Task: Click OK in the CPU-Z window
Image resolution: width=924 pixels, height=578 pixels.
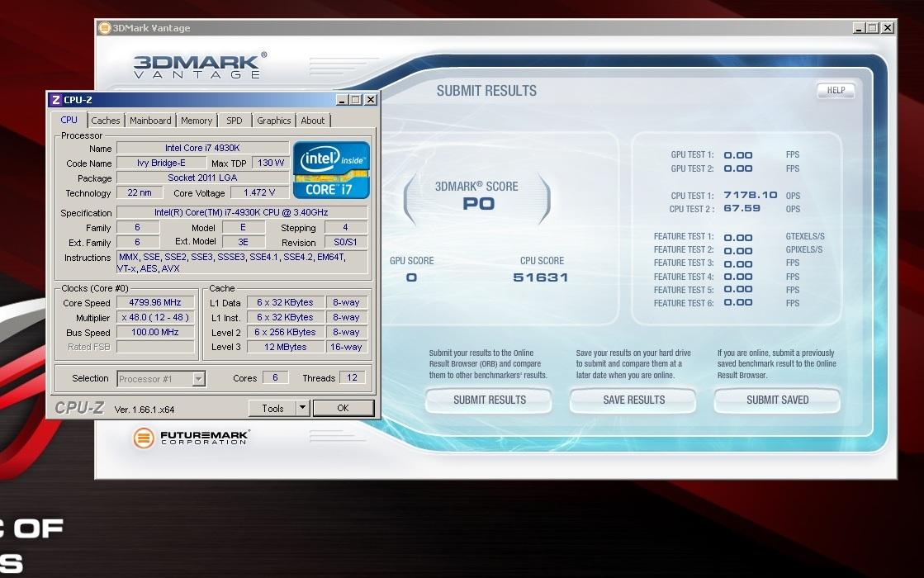Action: coord(343,408)
